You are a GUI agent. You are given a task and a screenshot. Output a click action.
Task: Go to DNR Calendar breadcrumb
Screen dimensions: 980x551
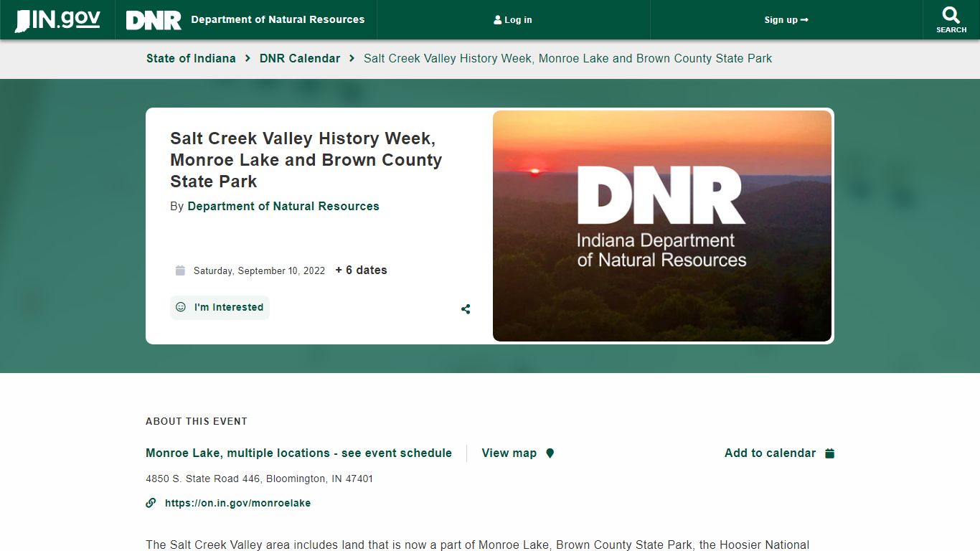coord(300,59)
